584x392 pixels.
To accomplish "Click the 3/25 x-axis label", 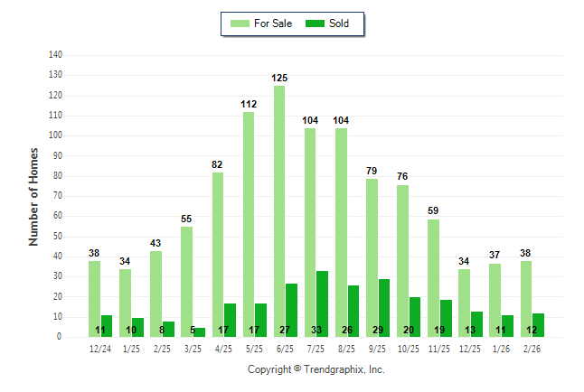I will click(x=193, y=348).
